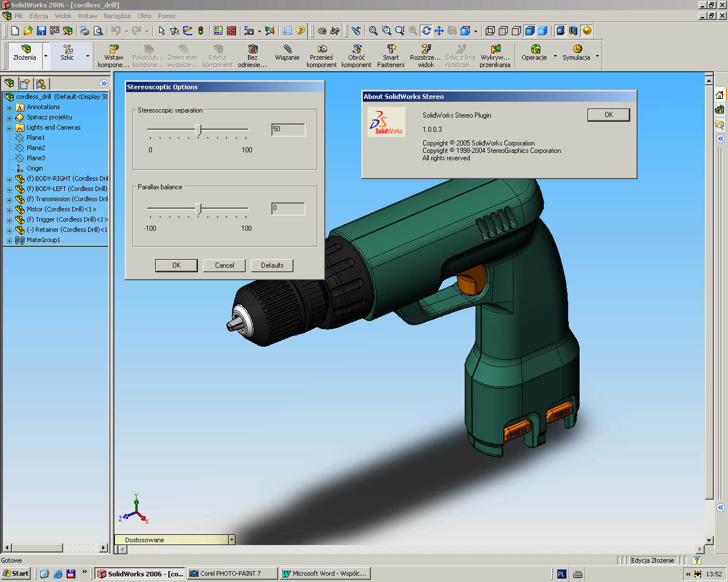Click the Rebuild traffic light icon
728x582 pixels.
(201, 31)
